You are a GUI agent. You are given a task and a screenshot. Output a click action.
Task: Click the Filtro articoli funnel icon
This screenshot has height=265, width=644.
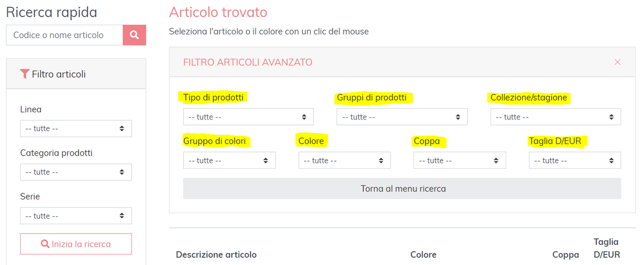tap(25, 74)
